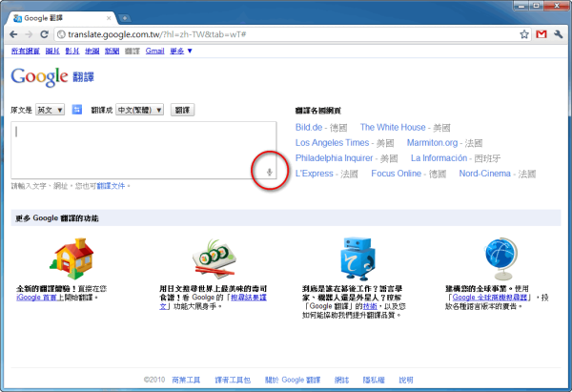Open the La Información link
This screenshot has height=392, width=572.
439,158
